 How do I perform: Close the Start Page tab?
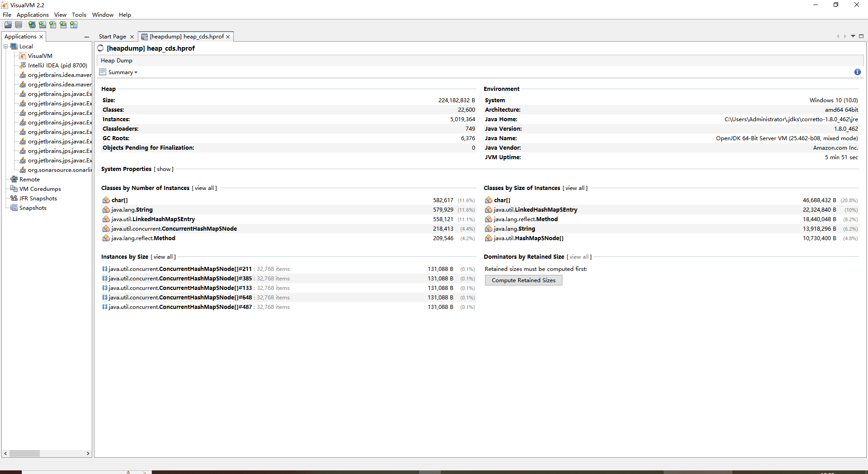pyautogui.click(x=132, y=37)
